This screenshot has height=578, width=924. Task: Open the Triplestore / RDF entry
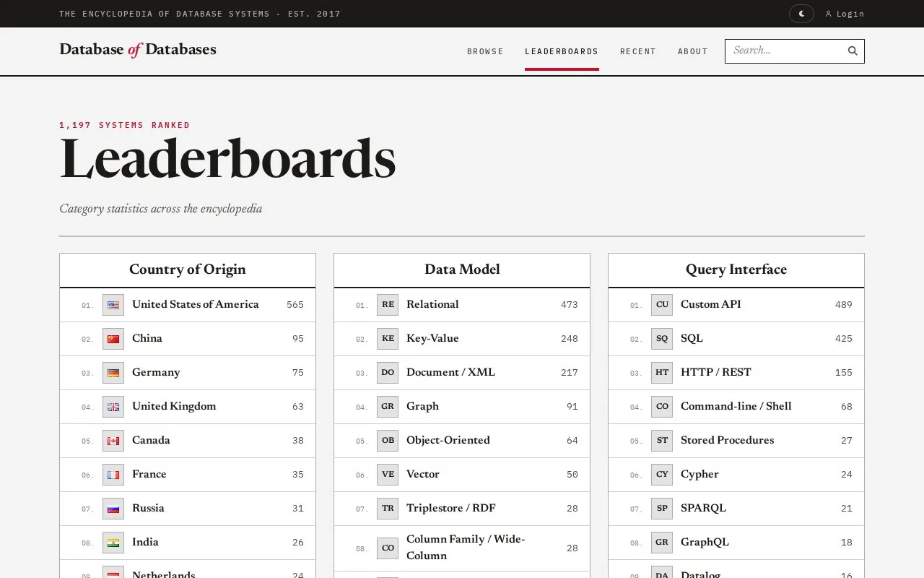[x=451, y=508]
